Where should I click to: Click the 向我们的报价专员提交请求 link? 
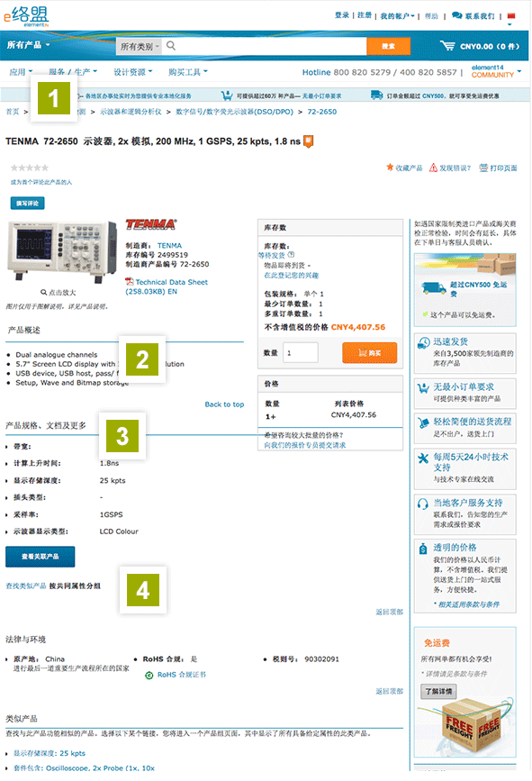304,445
